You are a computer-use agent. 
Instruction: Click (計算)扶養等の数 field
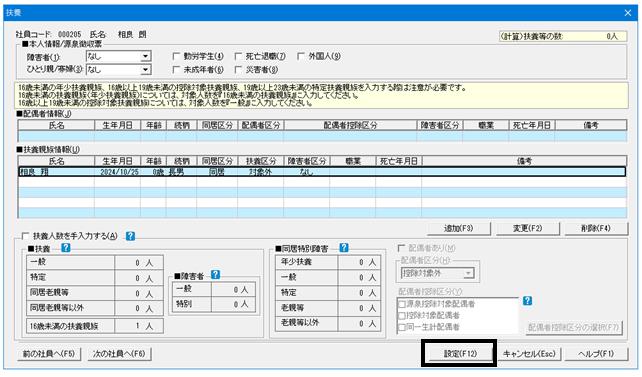click(563, 36)
